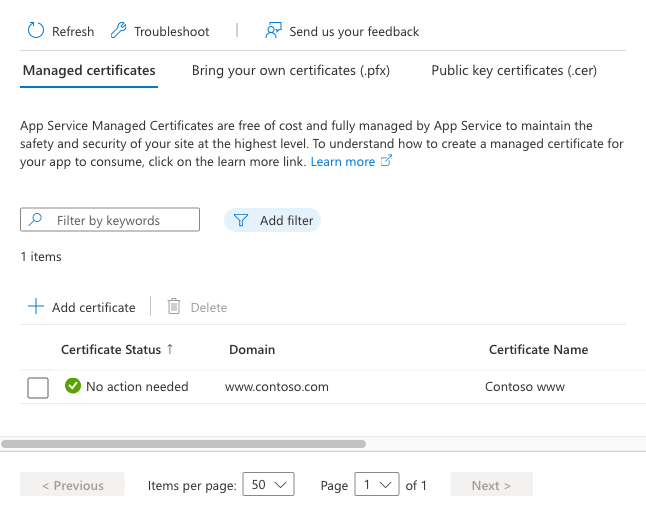This screenshot has width=646, height=516.
Task: Click the Add certificate plus icon
Action: (36, 307)
